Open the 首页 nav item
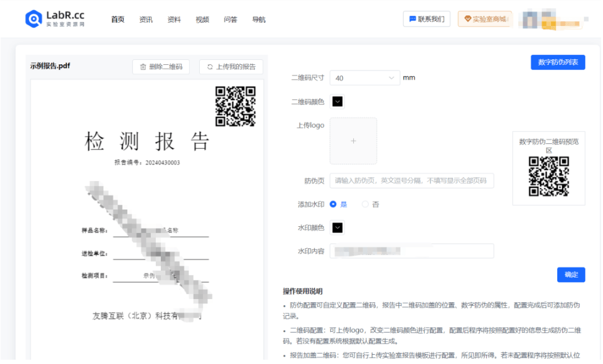 (x=118, y=20)
